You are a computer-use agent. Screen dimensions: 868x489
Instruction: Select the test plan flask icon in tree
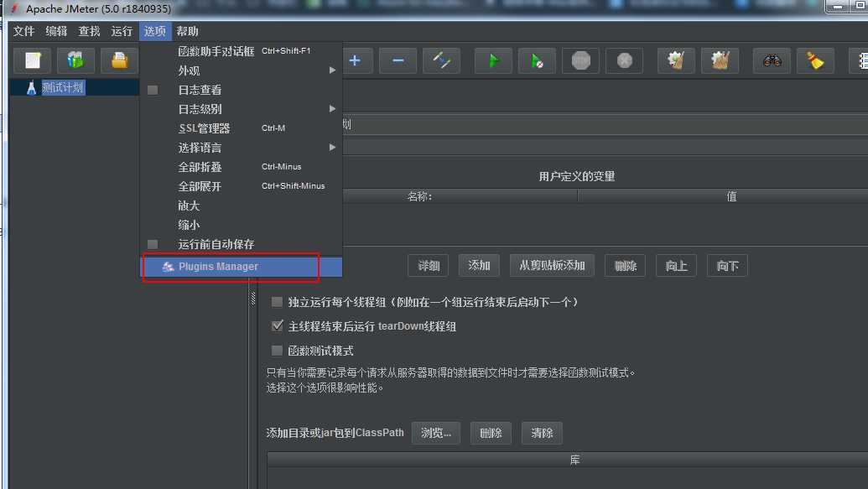32,87
